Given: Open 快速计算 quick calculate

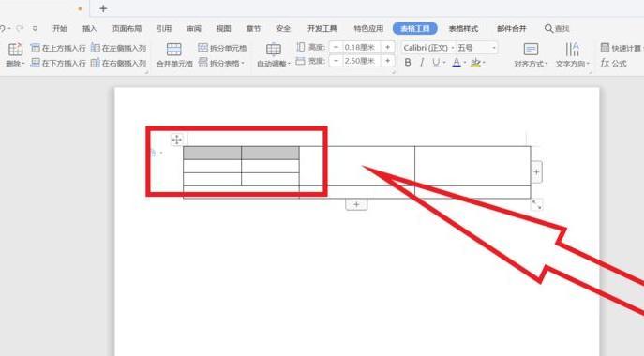Looking at the screenshot, I should [x=622, y=48].
